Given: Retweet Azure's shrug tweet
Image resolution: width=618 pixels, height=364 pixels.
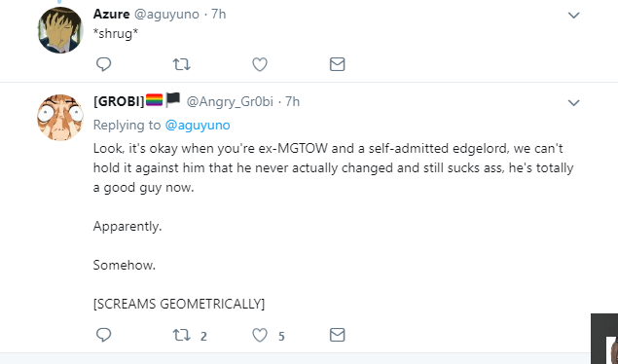Looking at the screenshot, I should pos(182,64).
